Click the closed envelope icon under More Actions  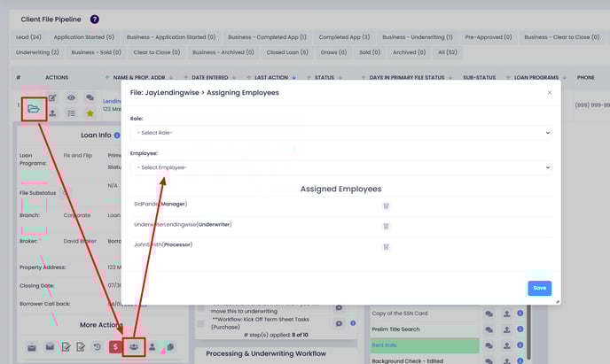tap(50, 346)
